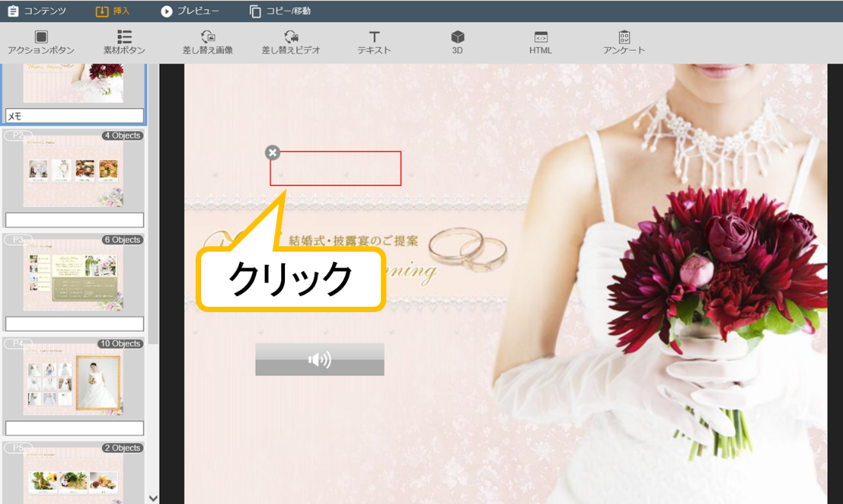This screenshot has width=843, height=504.
Task: Remove the red outlined object with X
Action: (x=273, y=153)
